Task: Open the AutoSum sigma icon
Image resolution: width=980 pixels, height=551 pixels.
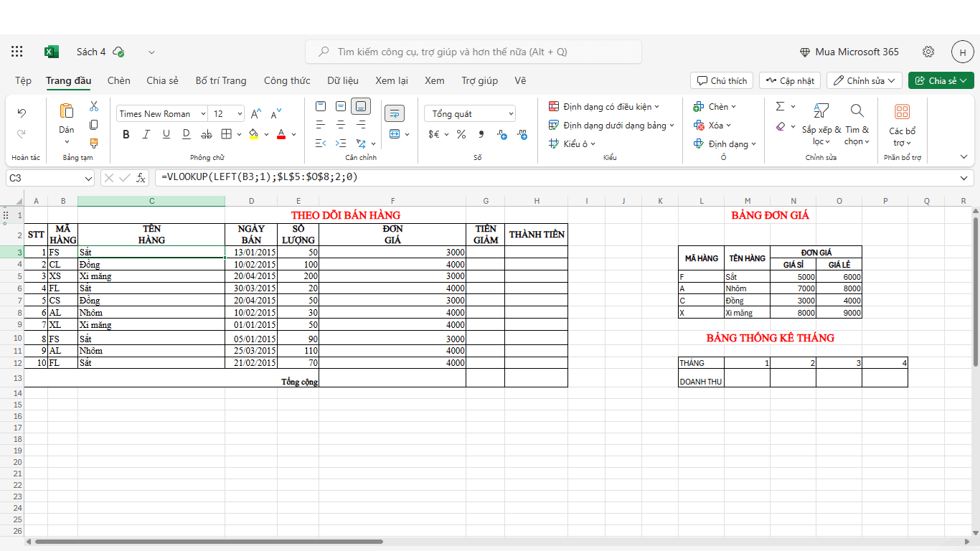Action: click(x=781, y=106)
